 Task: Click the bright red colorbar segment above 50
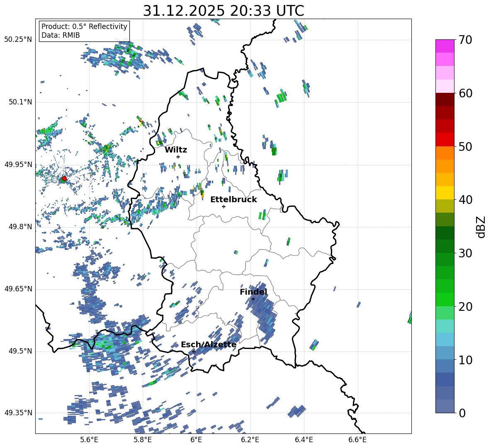(445, 140)
